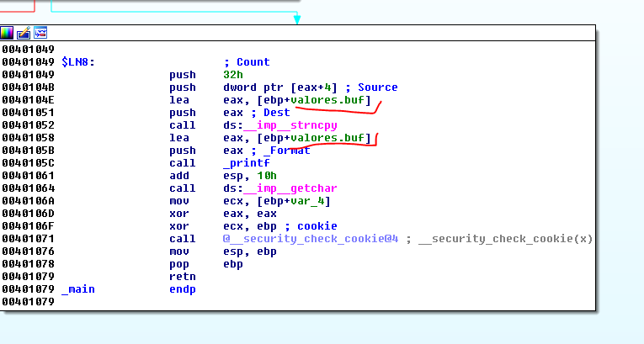Click the push 32h operand value
This screenshot has height=344, width=644.
233,75
